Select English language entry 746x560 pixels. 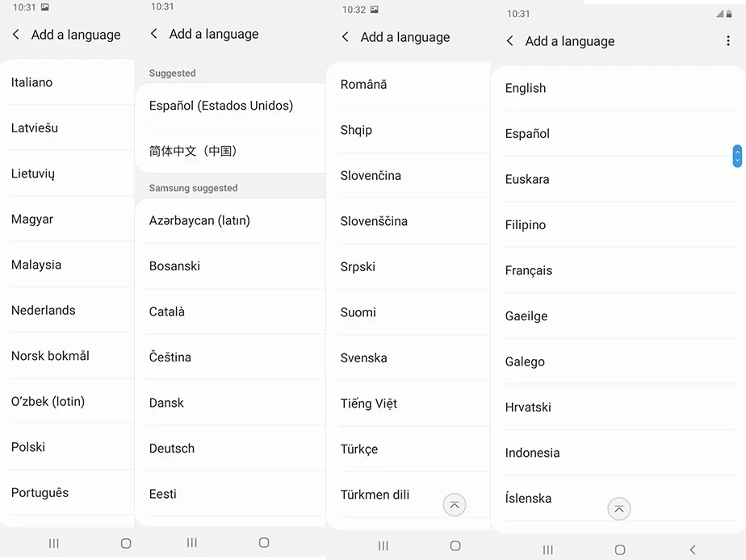(618, 89)
